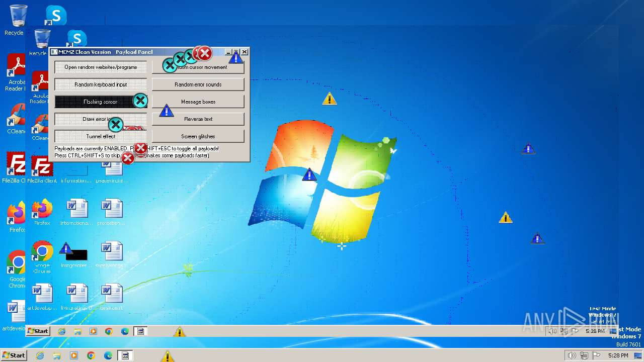
Task: Toggle the 'Screen glitches' payload
Action: click(x=198, y=136)
